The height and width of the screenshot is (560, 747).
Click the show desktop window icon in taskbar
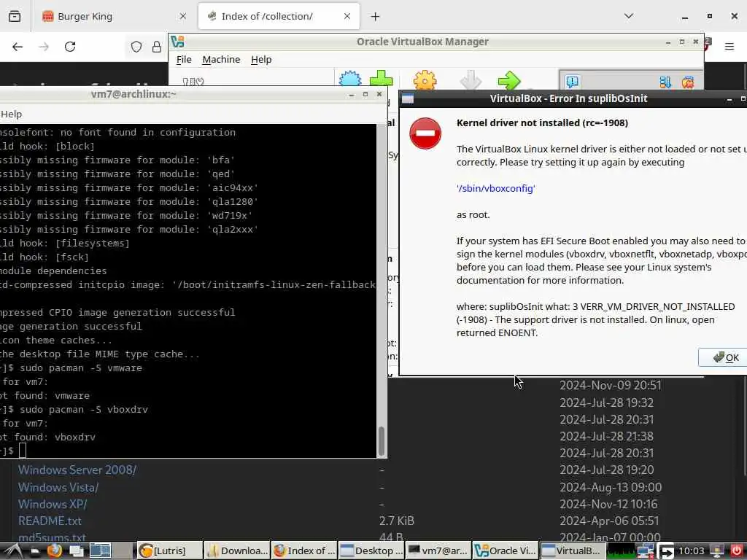76,551
